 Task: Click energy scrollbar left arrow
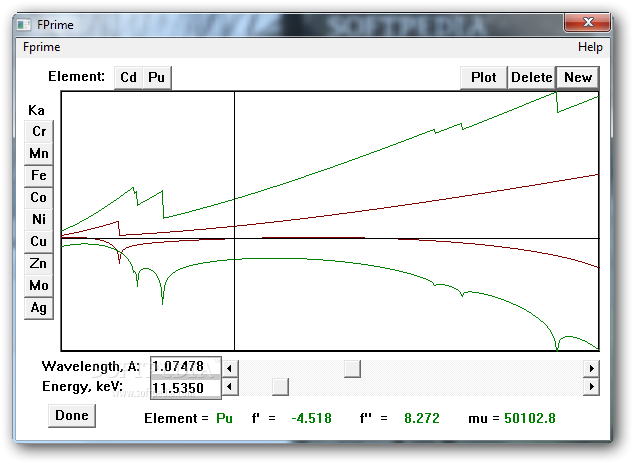point(230,387)
